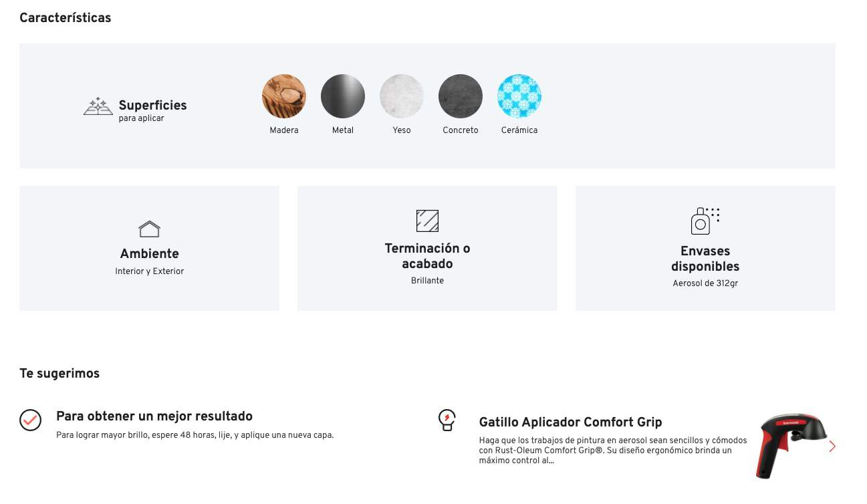Click the Superficies heading text
This screenshot has width=867, height=504.
pos(152,105)
